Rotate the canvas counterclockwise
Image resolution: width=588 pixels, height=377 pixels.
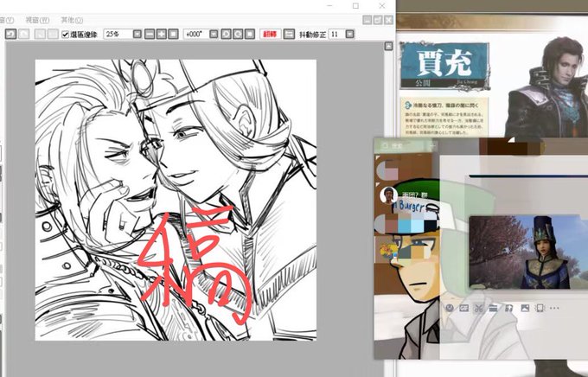click(x=227, y=34)
